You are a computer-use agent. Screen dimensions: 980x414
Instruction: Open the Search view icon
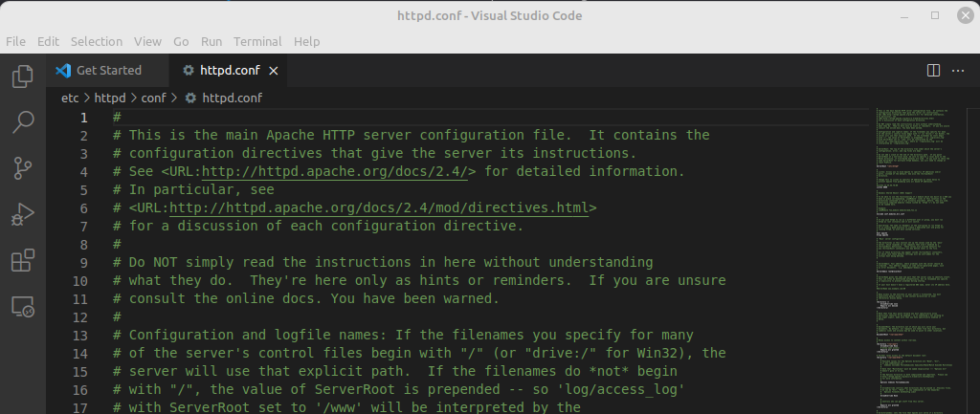[23, 122]
